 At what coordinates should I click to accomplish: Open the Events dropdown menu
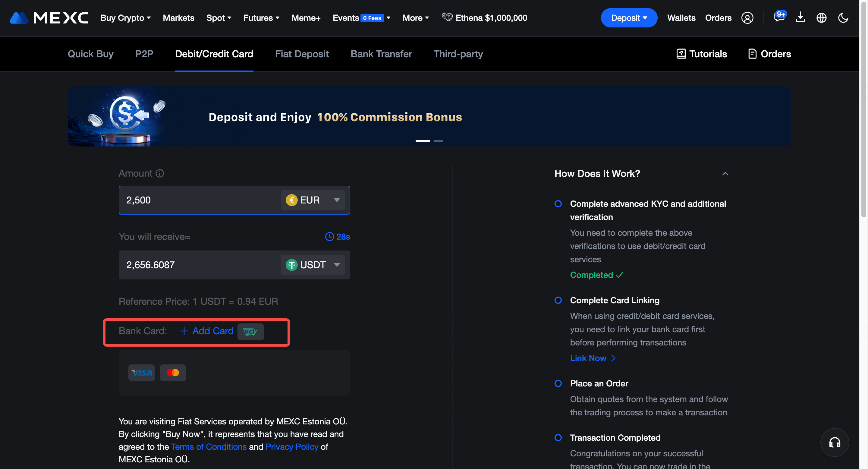[362, 18]
